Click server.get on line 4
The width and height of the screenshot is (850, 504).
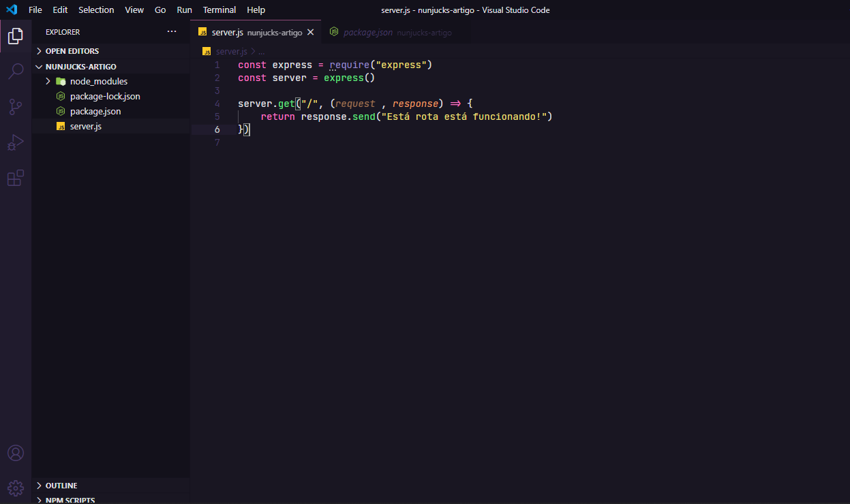267,104
